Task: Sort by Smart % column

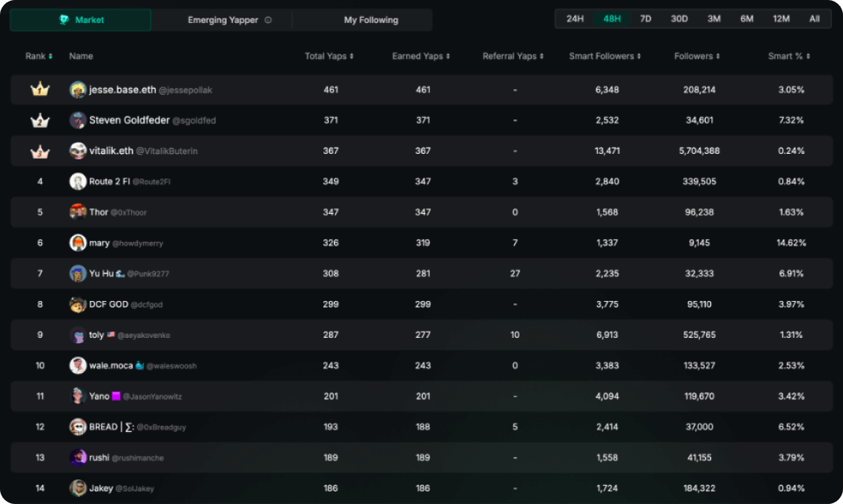Action: (x=789, y=56)
